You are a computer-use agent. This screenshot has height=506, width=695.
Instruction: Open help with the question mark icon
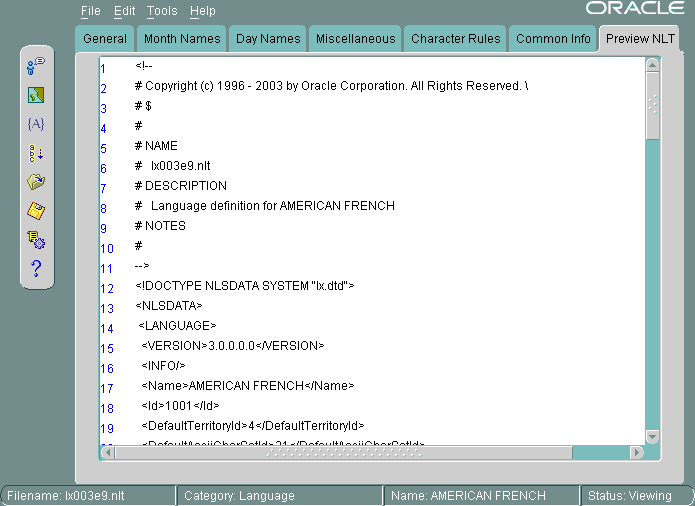pos(36,268)
